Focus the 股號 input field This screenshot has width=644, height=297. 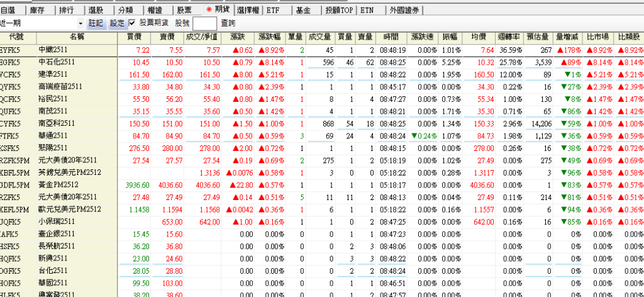click(205, 23)
